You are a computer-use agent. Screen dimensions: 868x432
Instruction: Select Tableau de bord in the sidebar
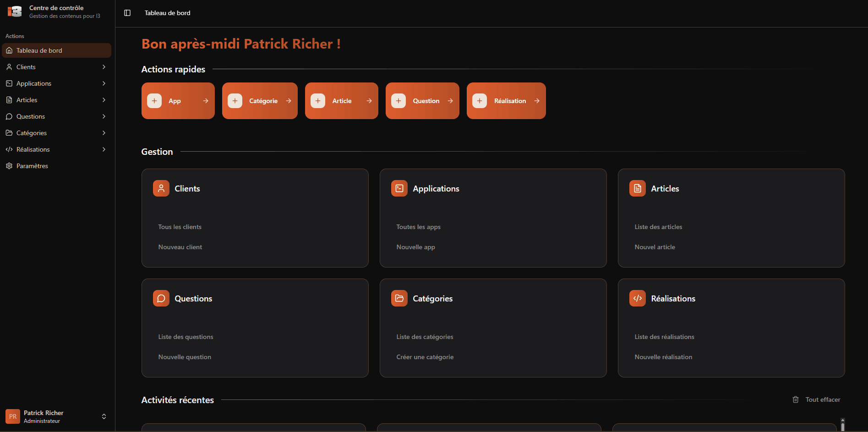coord(57,50)
